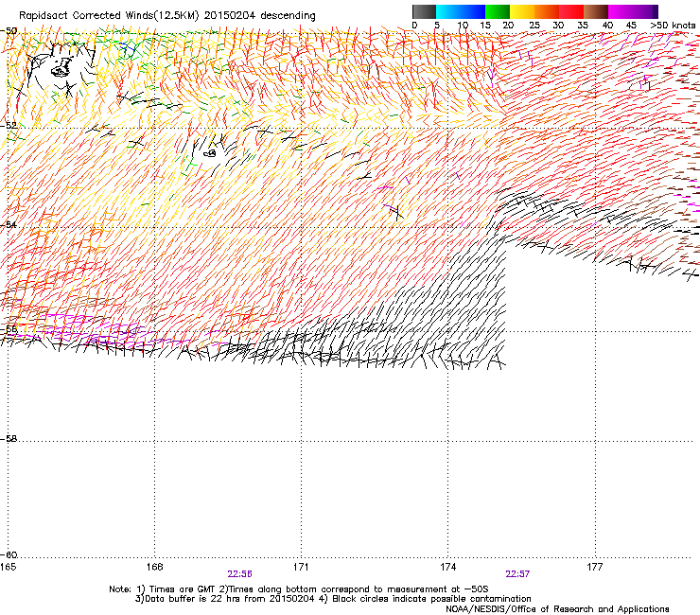Click the purple "22:58" pass time label
Screen dimensions: 700x615
point(239,574)
